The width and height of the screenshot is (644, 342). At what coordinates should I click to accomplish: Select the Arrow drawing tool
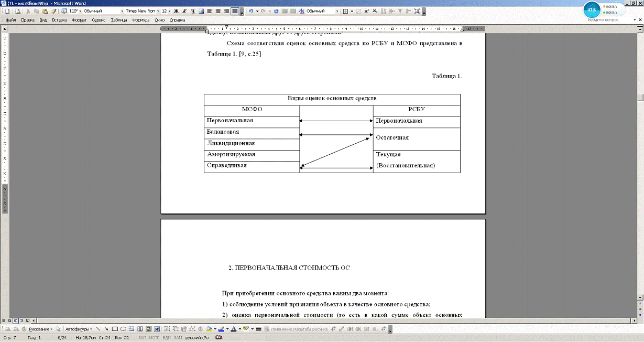(106, 329)
